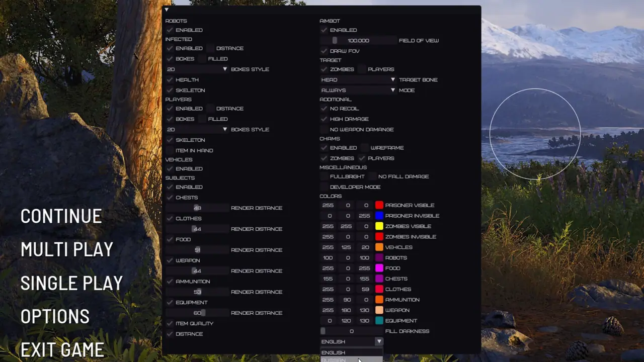Screen dimensions: 644x362
Task: Enable No Fall Damage checkbox
Action: pos(372,176)
